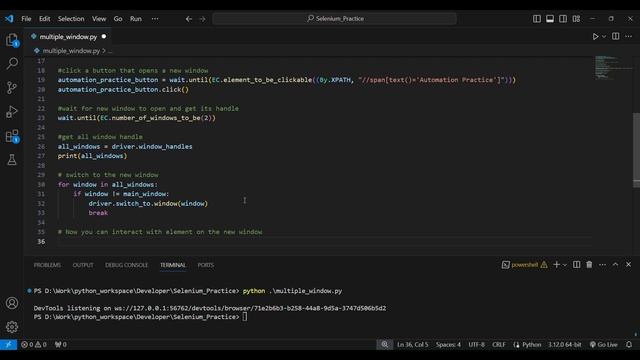Open the View menu

[99, 19]
